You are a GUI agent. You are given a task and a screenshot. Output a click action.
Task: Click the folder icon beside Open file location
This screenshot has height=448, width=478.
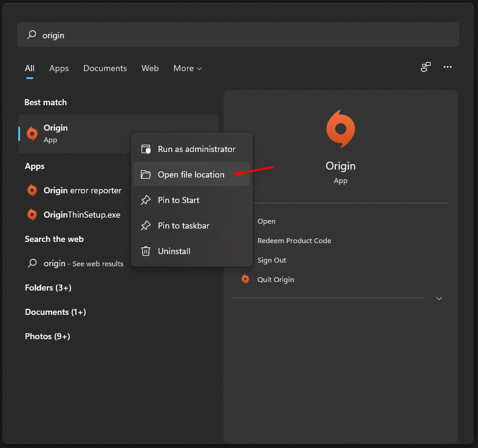[146, 174]
